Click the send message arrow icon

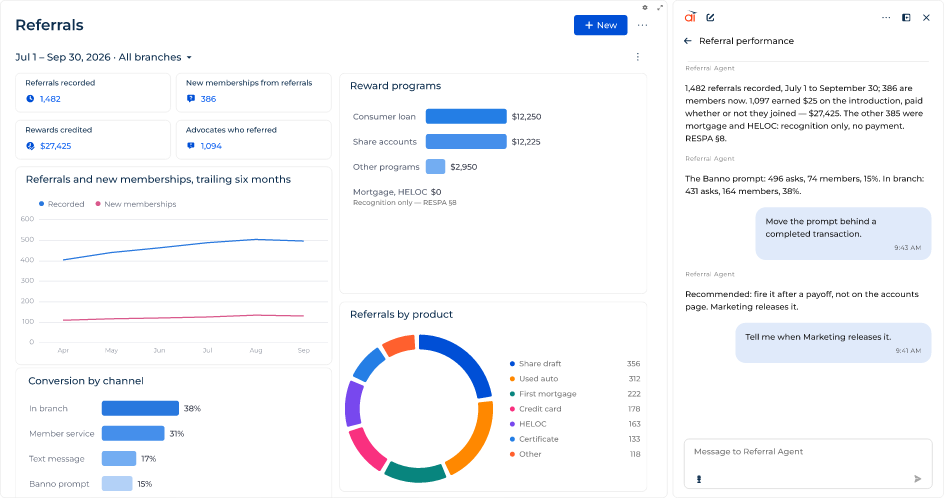point(918,479)
